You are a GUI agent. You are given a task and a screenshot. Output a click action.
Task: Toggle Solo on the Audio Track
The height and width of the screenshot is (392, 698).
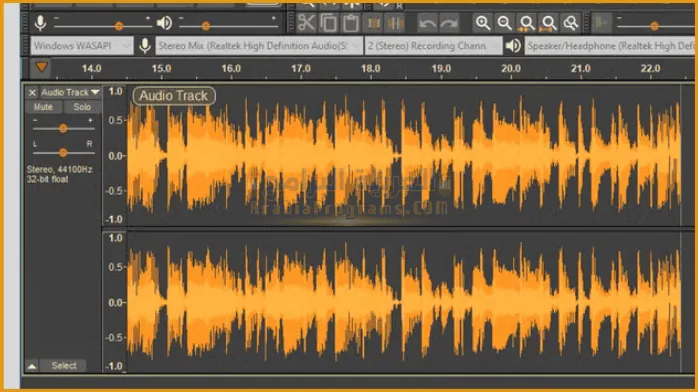click(x=82, y=107)
